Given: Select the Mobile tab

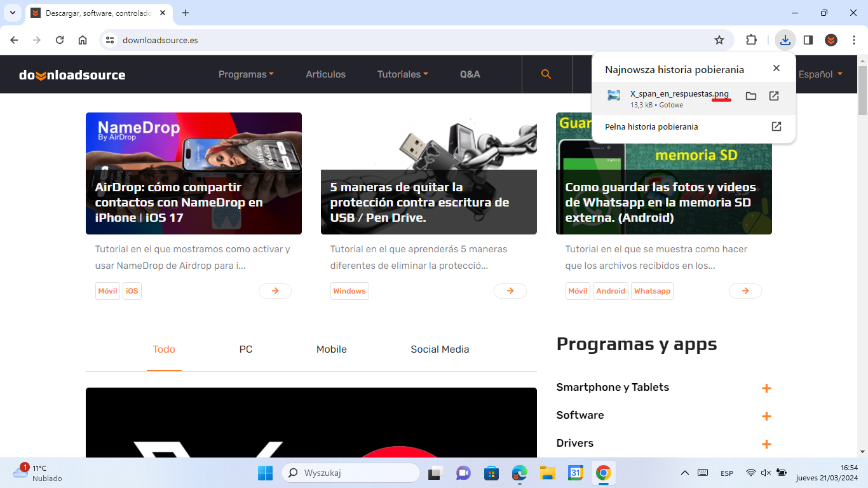Looking at the screenshot, I should pos(332,349).
